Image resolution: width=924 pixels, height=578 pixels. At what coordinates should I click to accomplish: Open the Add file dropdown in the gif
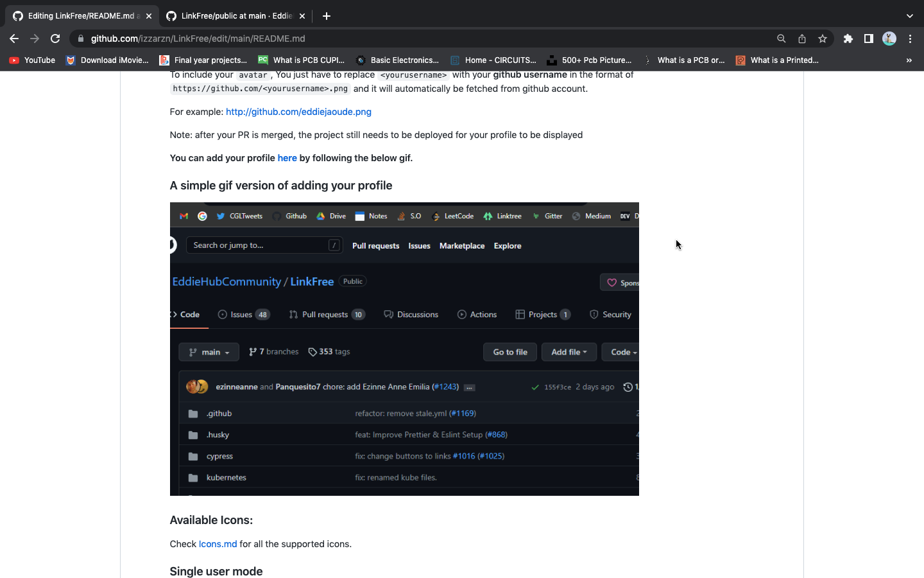click(x=569, y=351)
